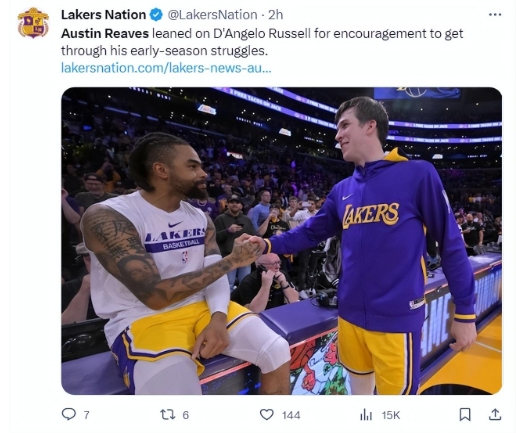This screenshot has width=516, height=433.
Task: Open the tweet photo of two players
Action: point(281,241)
